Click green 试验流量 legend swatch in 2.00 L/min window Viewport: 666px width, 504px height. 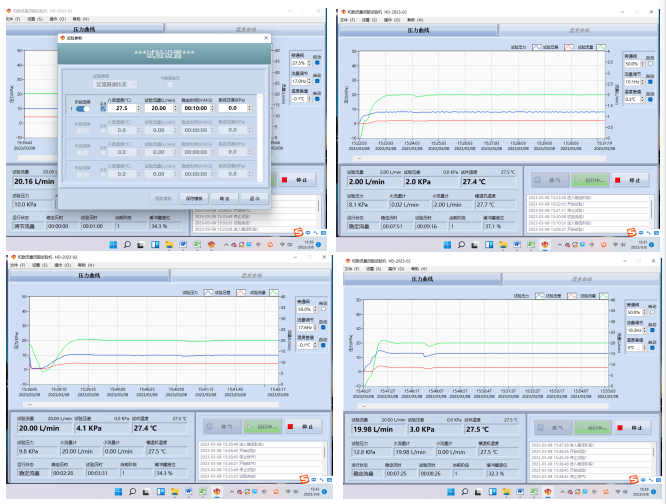(x=601, y=47)
